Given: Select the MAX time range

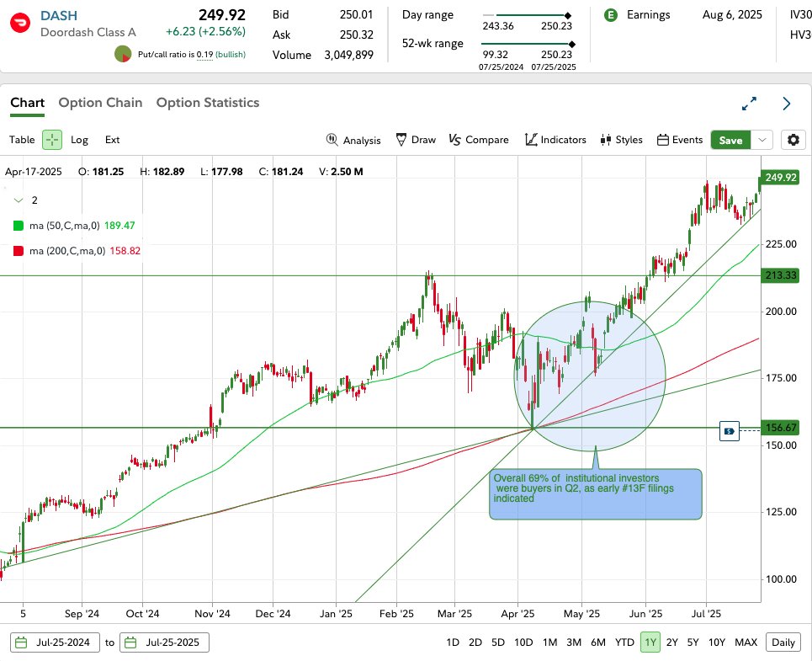Looking at the screenshot, I should [746, 642].
